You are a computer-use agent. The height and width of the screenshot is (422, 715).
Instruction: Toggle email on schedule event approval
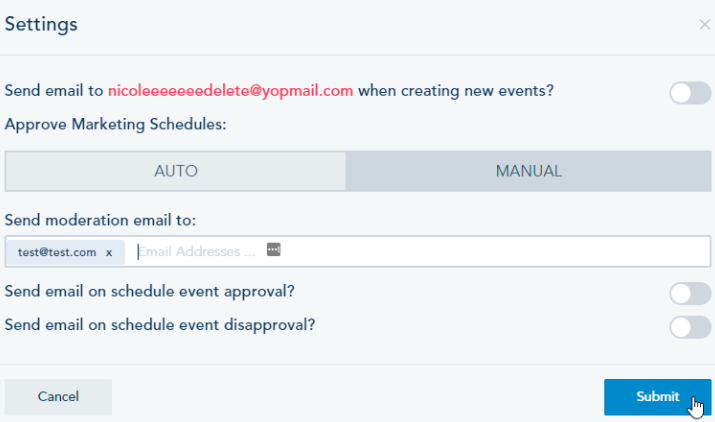pos(690,293)
